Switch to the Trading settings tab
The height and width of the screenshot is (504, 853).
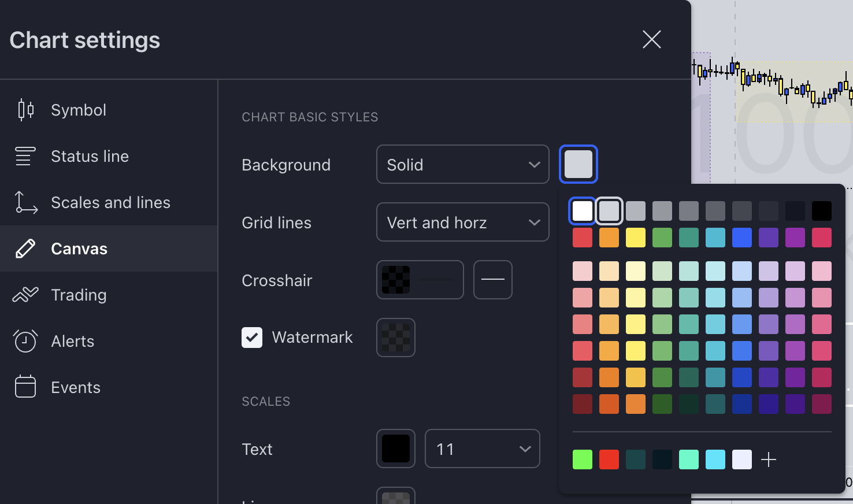point(79,295)
